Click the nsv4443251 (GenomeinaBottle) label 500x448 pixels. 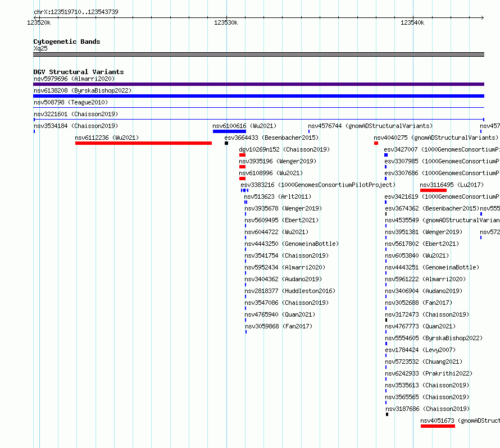click(433, 267)
